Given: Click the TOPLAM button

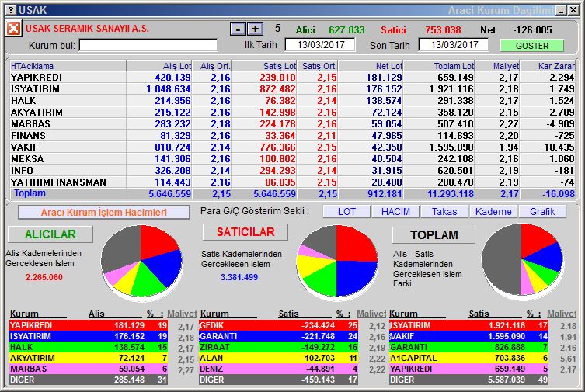Looking at the screenshot, I should point(434,234).
